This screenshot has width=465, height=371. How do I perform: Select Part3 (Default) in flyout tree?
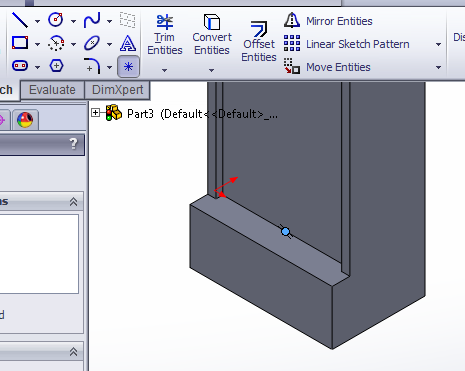(x=191, y=114)
